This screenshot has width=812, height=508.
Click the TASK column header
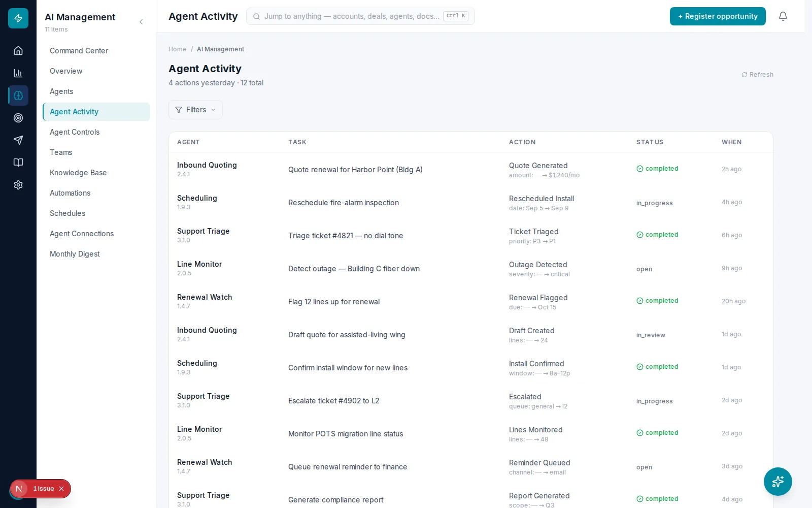click(x=297, y=142)
